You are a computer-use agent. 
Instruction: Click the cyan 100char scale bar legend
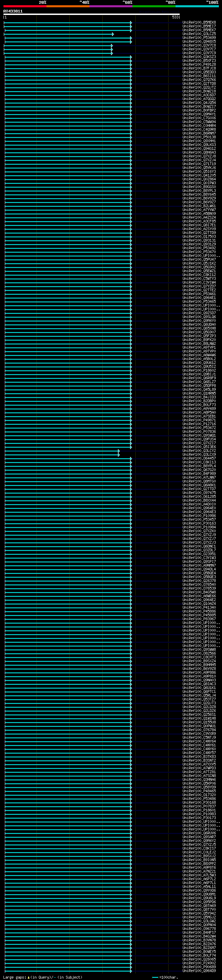(155, 977)
